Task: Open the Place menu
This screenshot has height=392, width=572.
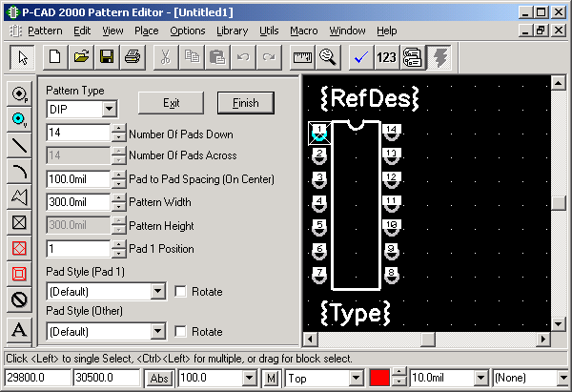Action: point(146,31)
